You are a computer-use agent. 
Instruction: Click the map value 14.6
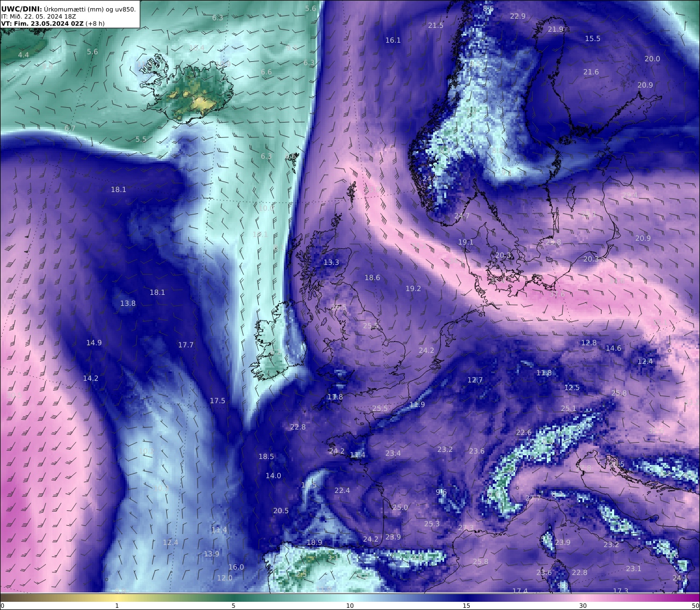point(614,348)
